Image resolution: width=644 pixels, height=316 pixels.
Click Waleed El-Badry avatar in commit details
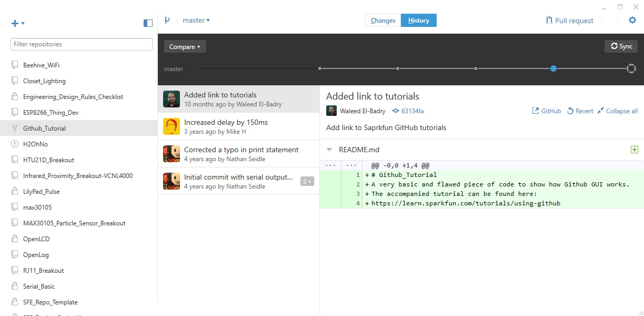click(x=331, y=111)
